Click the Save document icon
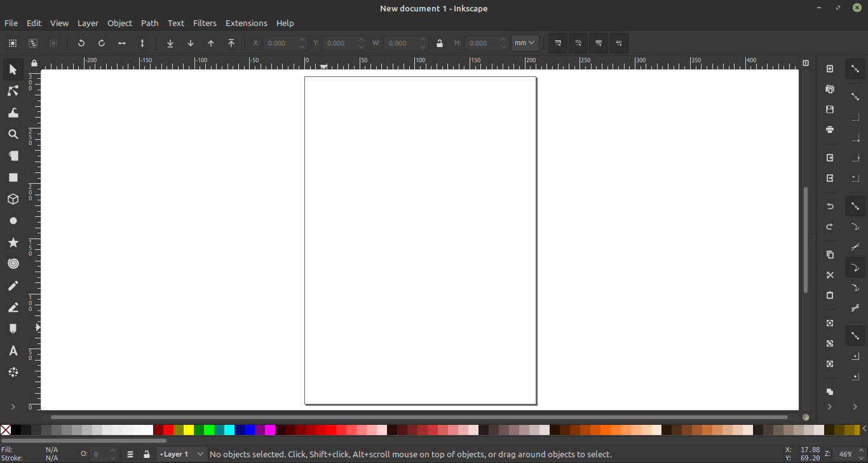The width and height of the screenshot is (868, 463). tap(830, 109)
